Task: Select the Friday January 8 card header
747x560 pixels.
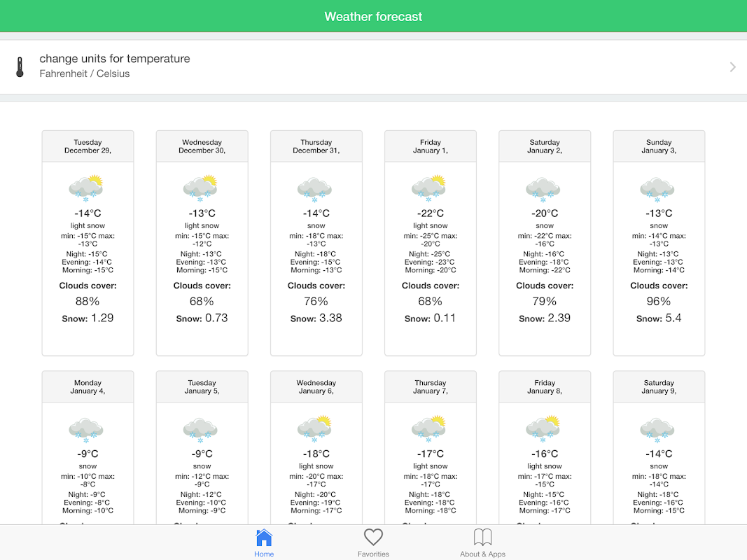Action: (545, 386)
